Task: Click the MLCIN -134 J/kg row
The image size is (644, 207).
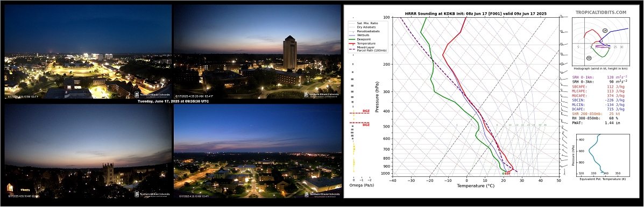Action: [598, 105]
